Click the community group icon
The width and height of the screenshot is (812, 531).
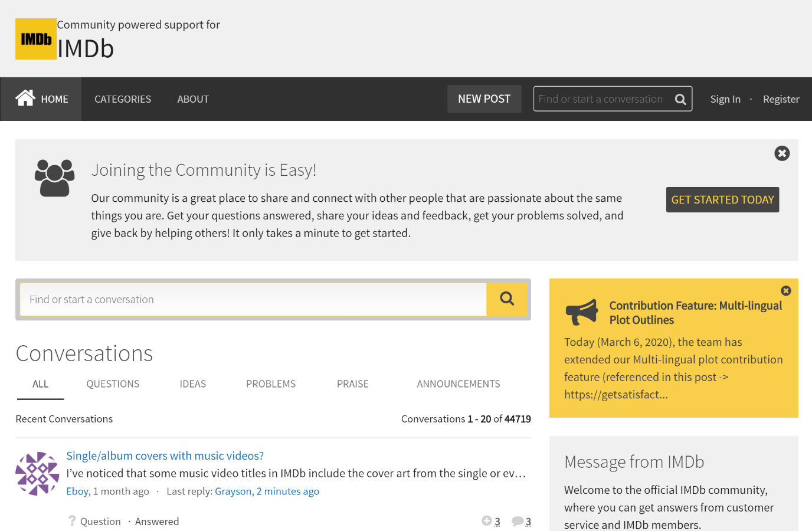pos(55,178)
